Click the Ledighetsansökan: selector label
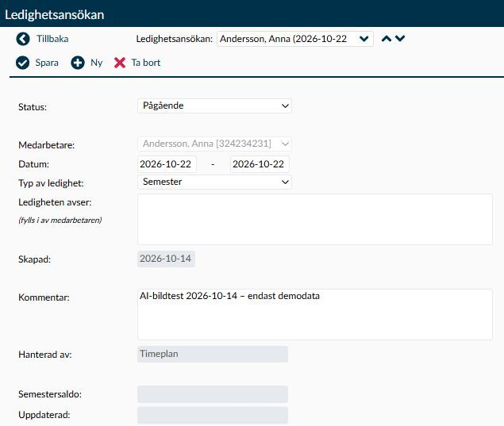This screenshot has width=504, height=426. coord(174,39)
